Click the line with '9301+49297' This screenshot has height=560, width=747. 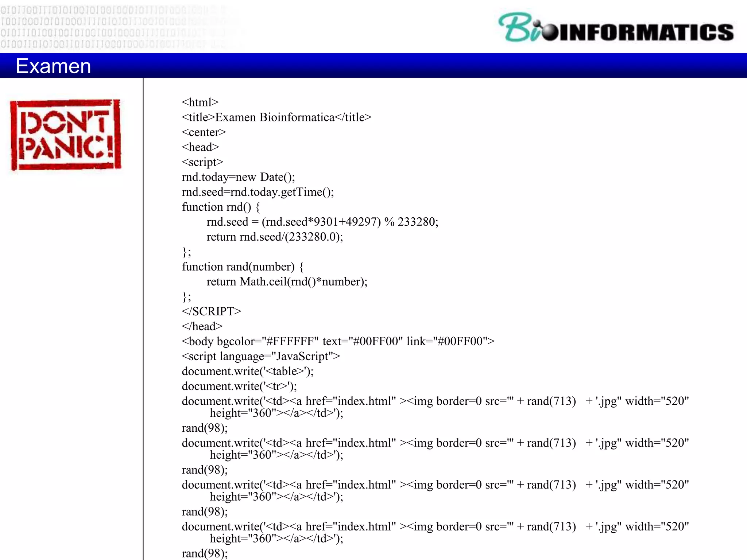(x=322, y=222)
